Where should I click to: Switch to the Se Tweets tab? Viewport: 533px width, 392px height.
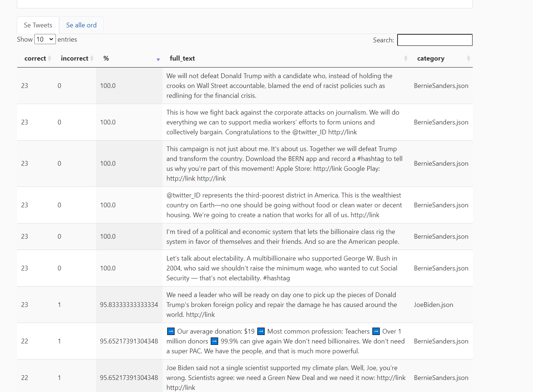(x=38, y=25)
